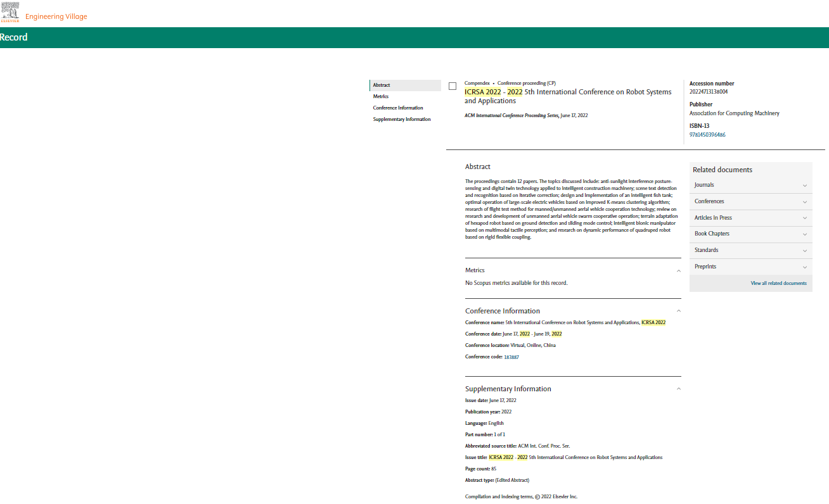829x504 pixels.
Task: Expand the Preprints related documents row
Action: [x=751, y=267]
